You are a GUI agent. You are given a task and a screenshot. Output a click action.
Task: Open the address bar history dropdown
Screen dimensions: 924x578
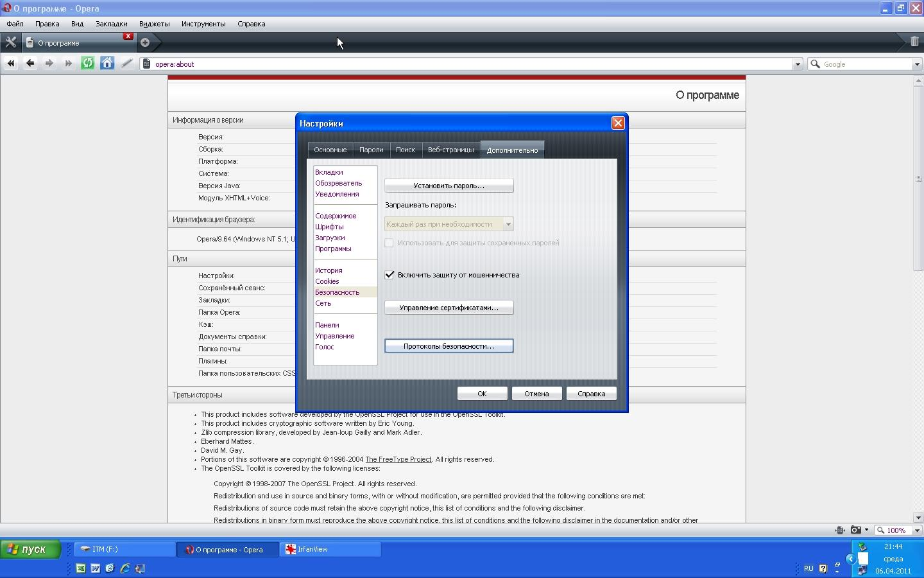point(798,64)
